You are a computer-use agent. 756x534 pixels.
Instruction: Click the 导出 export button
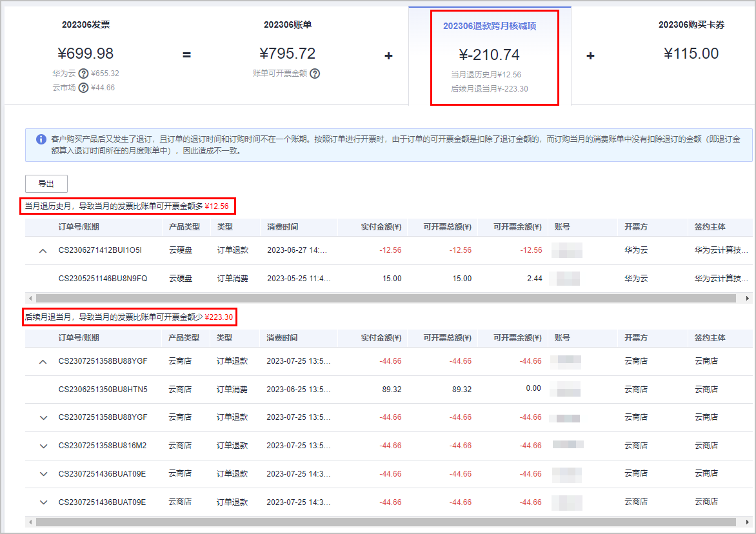pyautogui.click(x=46, y=184)
